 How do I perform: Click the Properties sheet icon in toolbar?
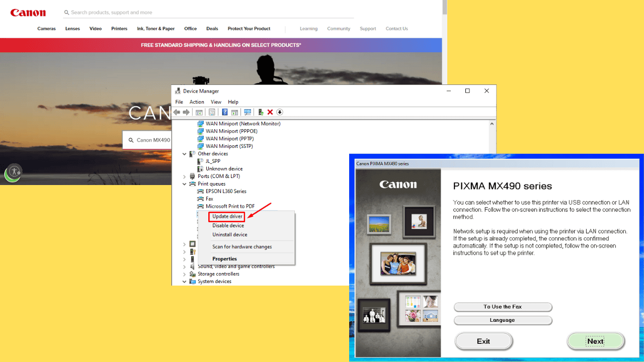pyautogui.click(x=212, y=112)
